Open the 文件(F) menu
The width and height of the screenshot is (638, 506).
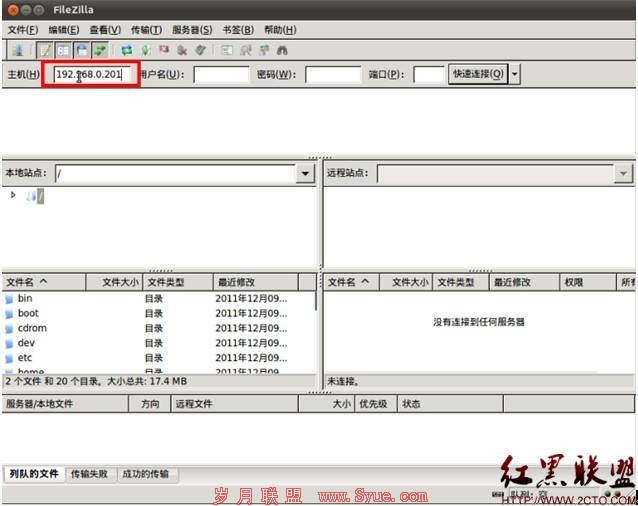[x=23, y=30]
